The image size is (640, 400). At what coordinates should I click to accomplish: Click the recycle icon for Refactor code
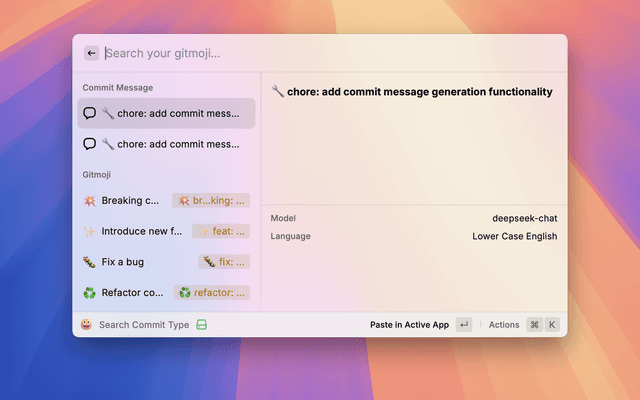click(x=89, y=293)
